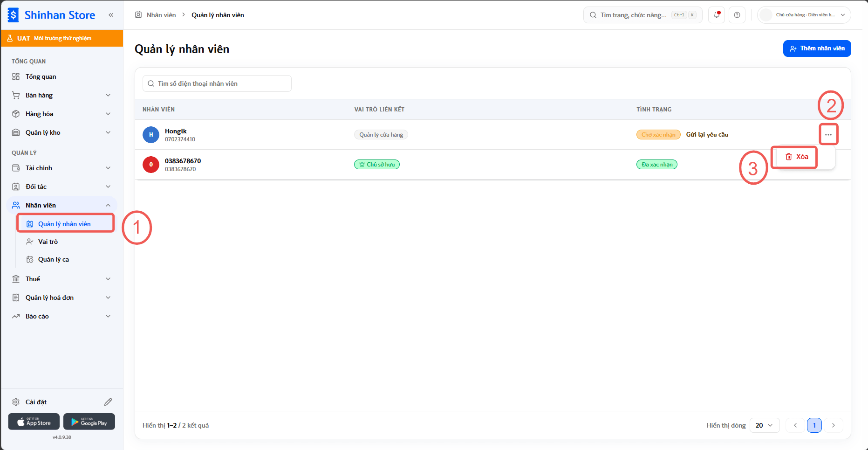The width and height of the screenshot is (868, 450).
Task: Select page 1 in pagination
Action: (x=814, y=425)
